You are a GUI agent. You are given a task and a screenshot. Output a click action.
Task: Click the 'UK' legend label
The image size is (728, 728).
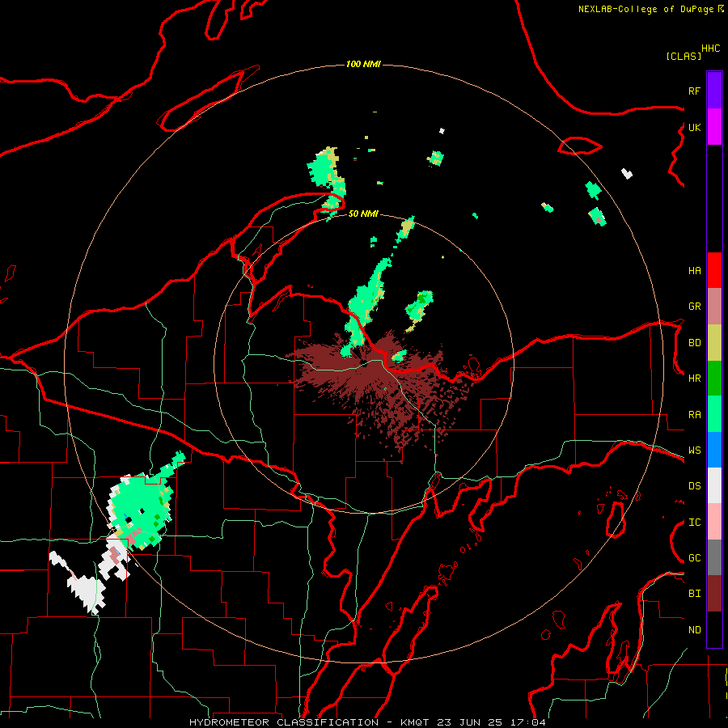pos(694,127)
